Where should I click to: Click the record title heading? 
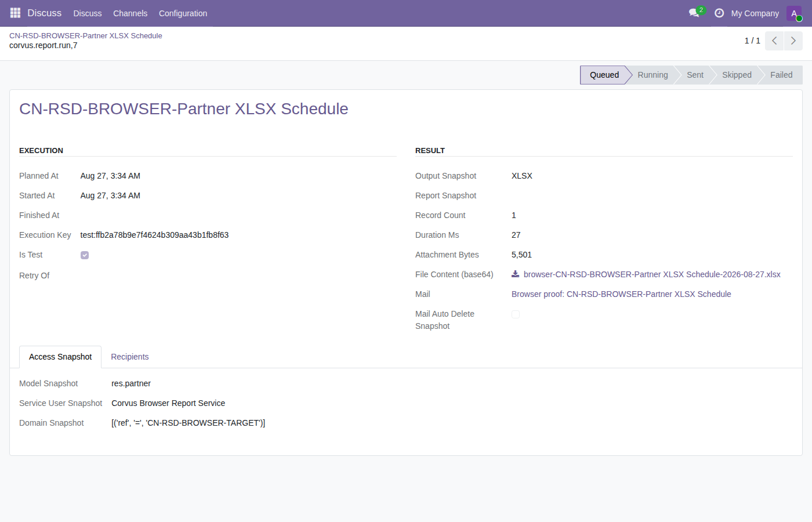(184, 109)
